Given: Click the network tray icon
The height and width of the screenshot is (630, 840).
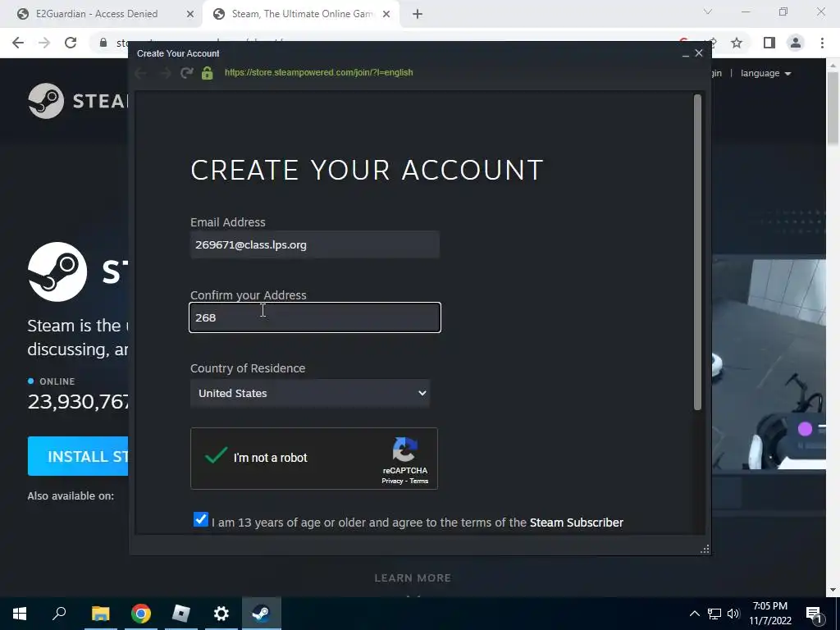Looking at the screenshot, I should [x=714, y=614].
